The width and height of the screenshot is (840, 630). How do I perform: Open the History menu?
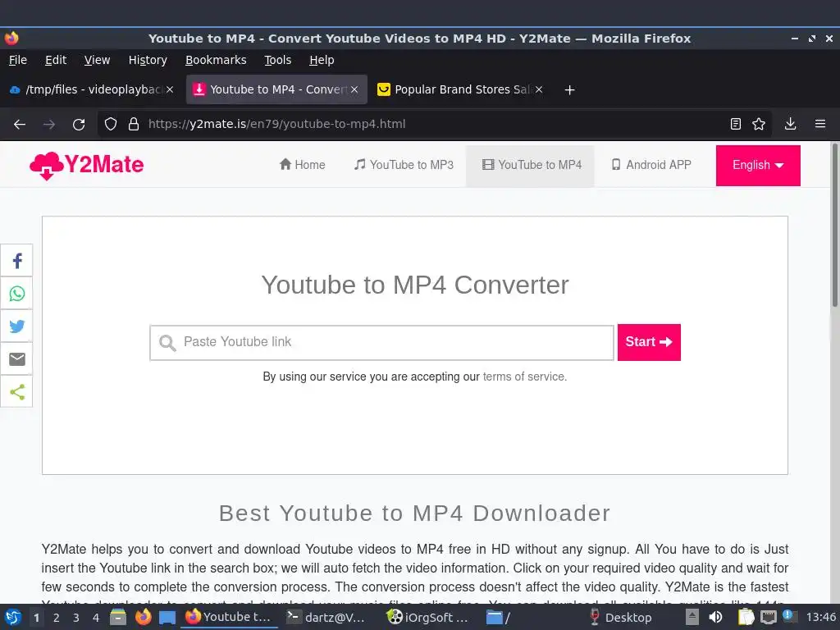[x=148, y=60]
